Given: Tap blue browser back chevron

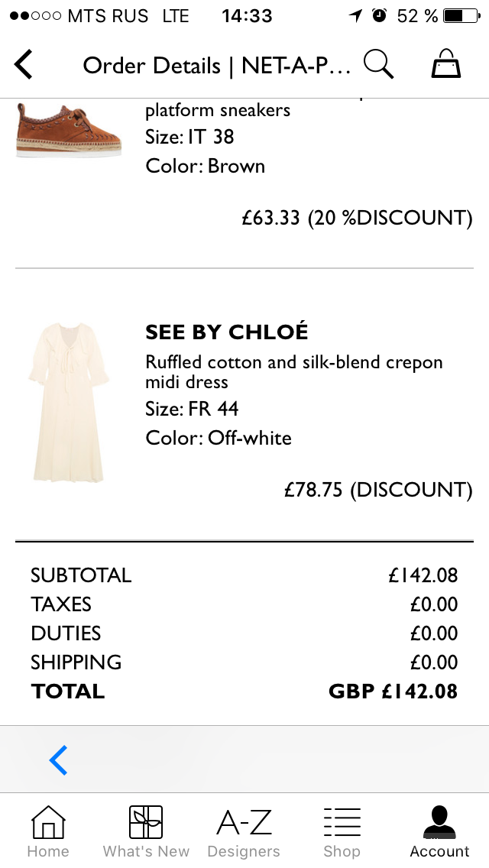Looking at the screenshot, I should (x=58, y=760).
